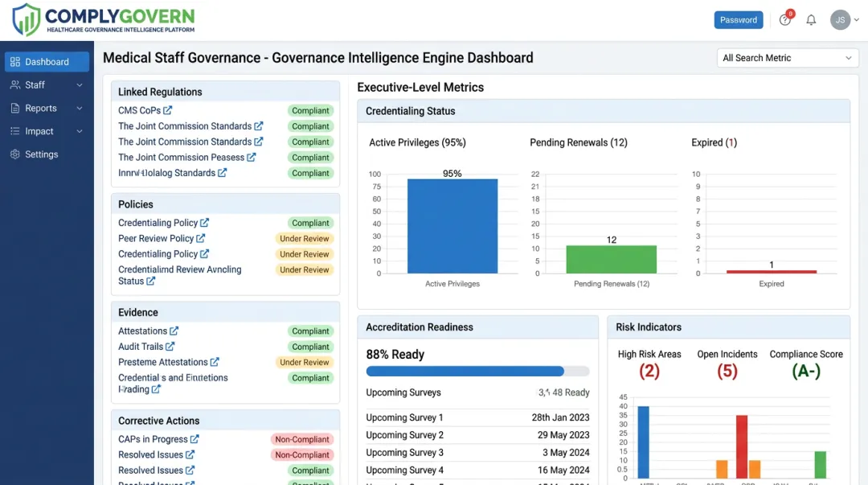Click the Open Incidents (5) value
Image resolution: width=868 pixels, height=485 pixels.
pyautogui.click(x=727, y=371)
